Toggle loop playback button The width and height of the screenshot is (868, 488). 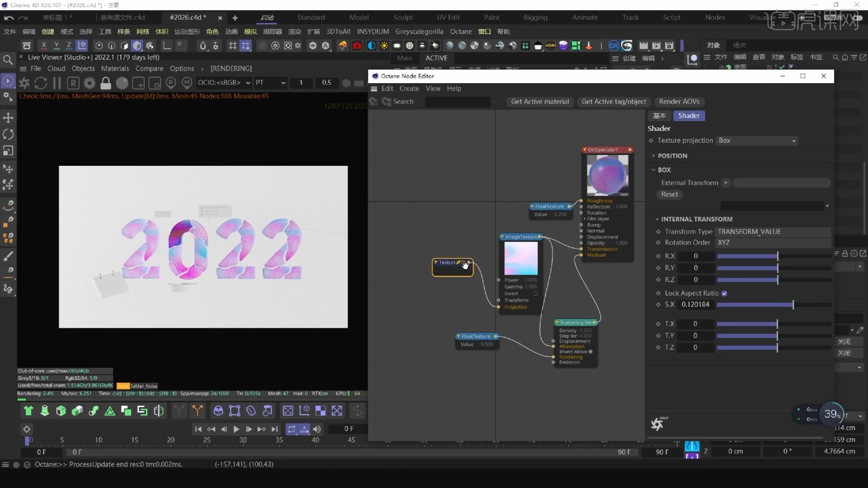292,429
